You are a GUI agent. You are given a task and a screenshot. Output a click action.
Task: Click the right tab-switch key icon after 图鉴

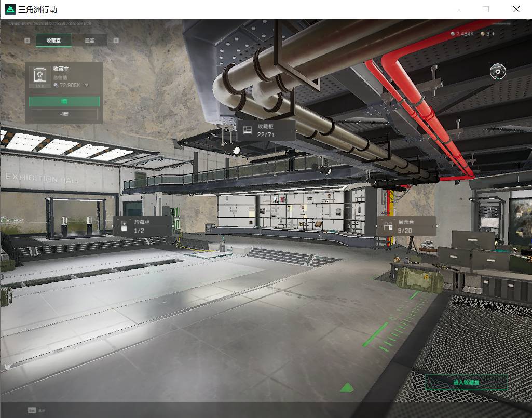coord(116,41)
